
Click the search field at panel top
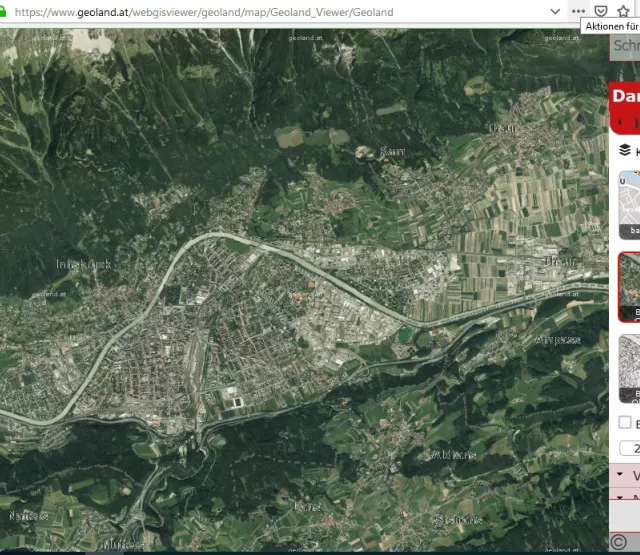[625, 45]
